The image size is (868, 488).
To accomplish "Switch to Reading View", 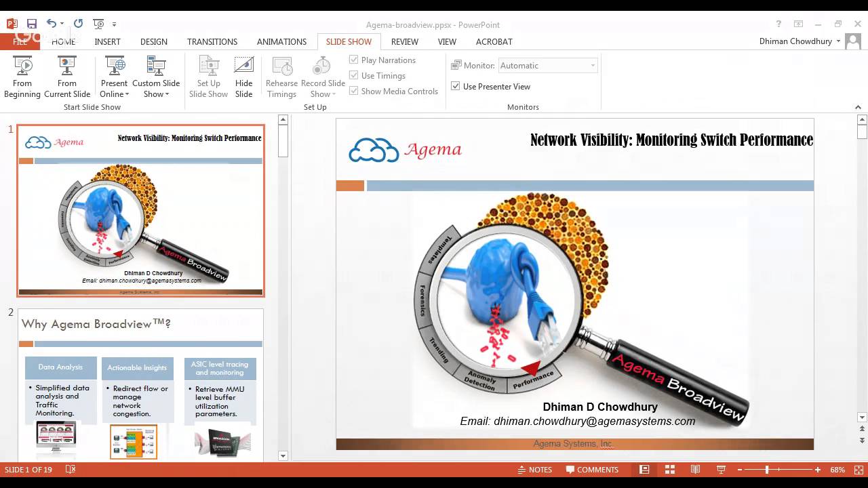I will click(695, 469).
